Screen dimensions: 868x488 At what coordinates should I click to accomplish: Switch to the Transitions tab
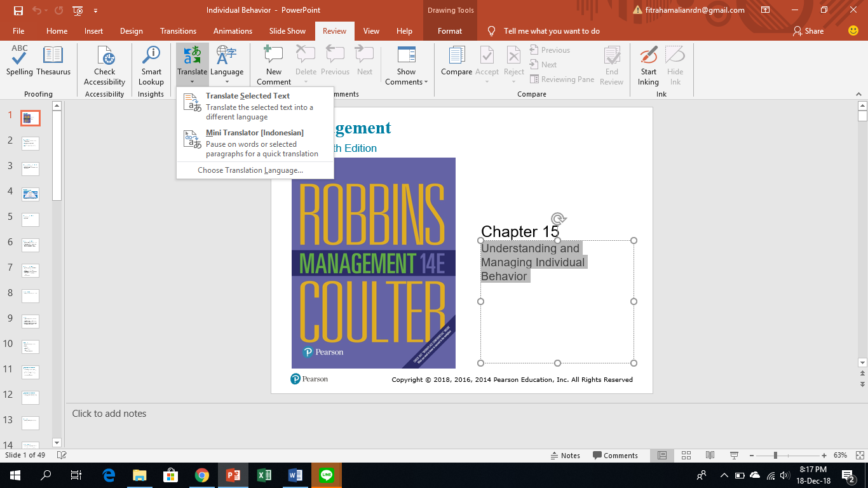coord(178,31)
